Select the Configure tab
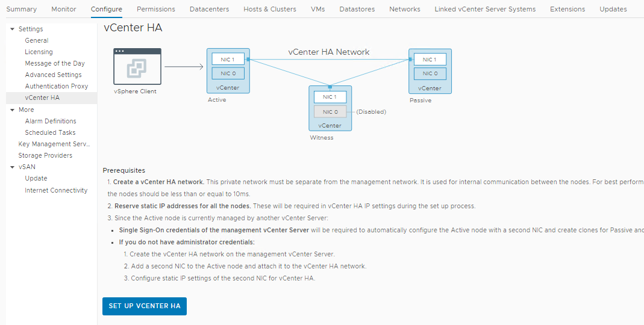 [x=107, y=9]
